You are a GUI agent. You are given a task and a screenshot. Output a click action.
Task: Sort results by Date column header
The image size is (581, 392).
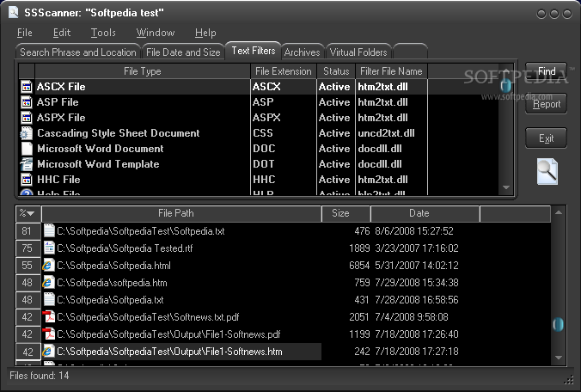tap(425, 213)
